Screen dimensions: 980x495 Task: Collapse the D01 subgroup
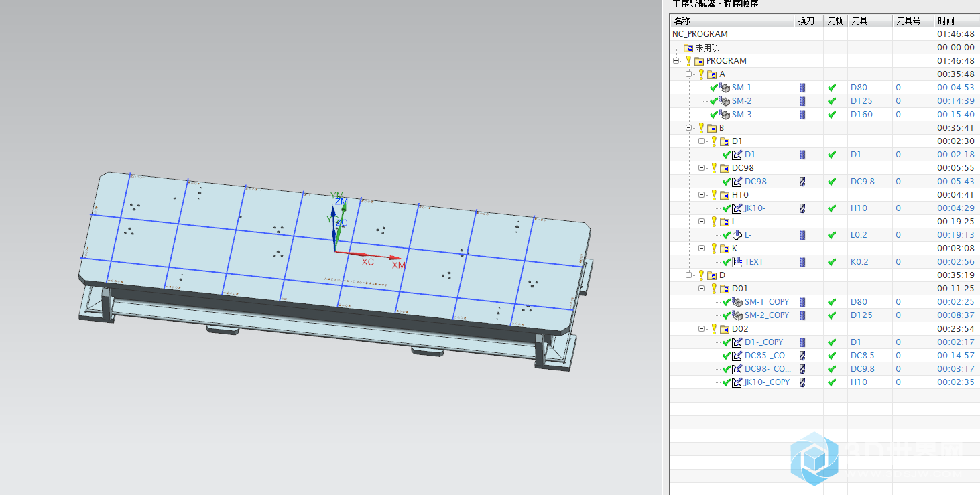pyautogui.click(x=702, y=289)
